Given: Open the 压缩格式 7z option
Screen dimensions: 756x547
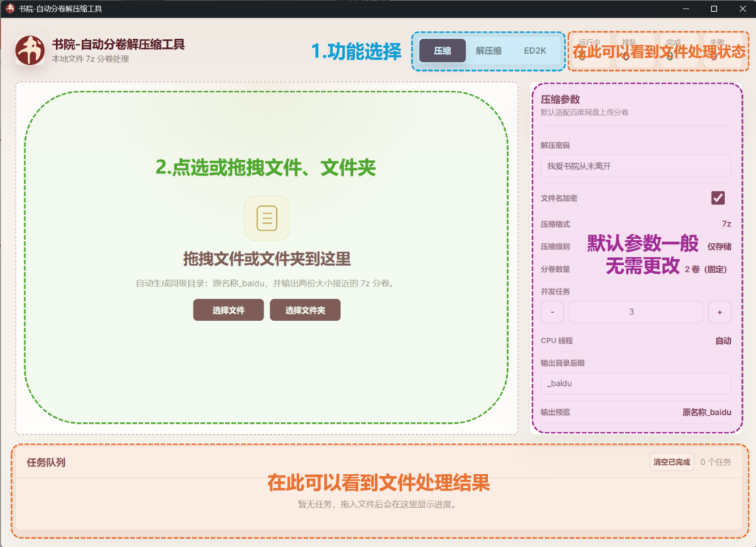Looking at the screenshot, I should pyautogui.click(x=726, y=224).
